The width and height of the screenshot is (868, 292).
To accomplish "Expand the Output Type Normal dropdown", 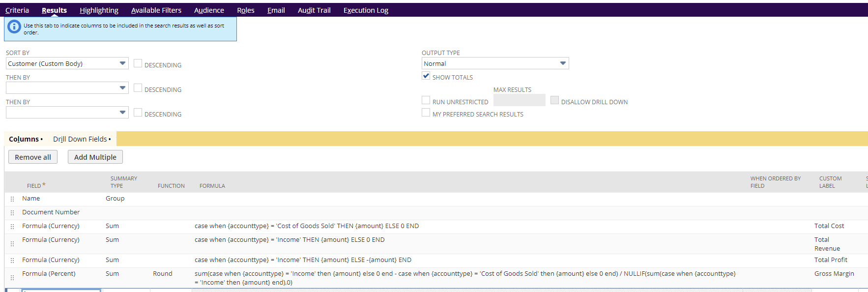I will pyautogui.click(x=495, y=63).
